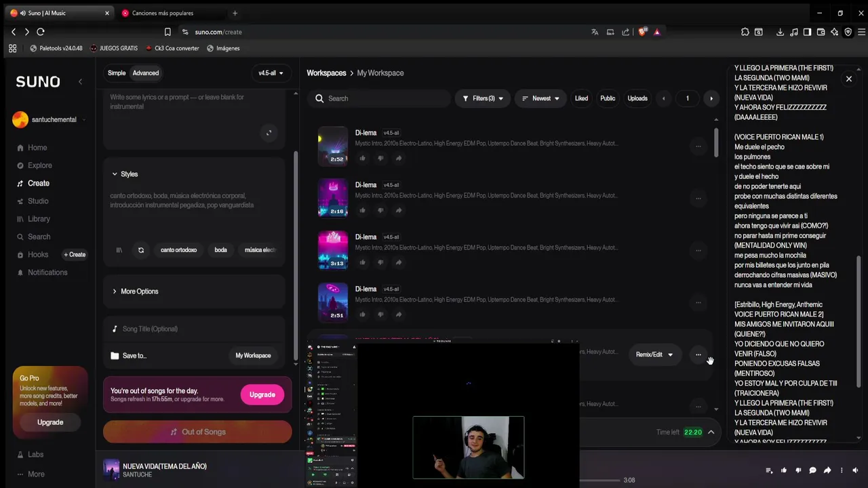
Task: Go to Home in sidebar
Action: (37, 148)
